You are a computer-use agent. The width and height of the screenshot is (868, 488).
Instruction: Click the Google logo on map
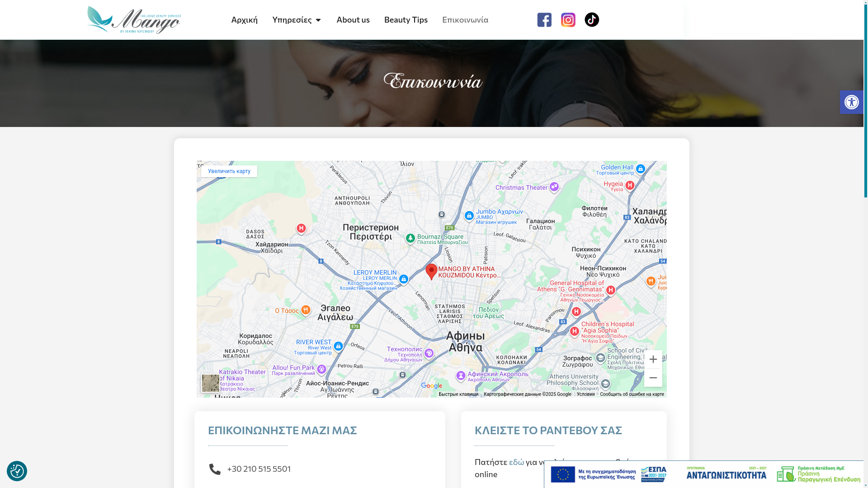coord(432,386)
